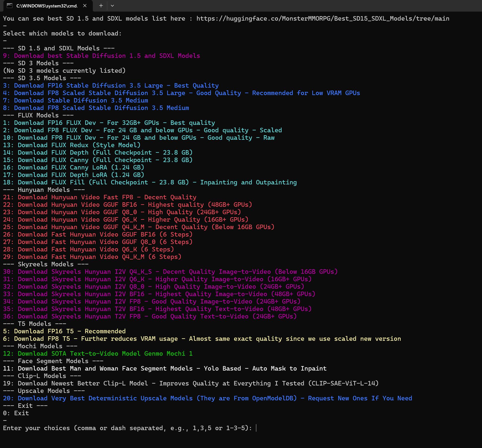Close the cmd.exe terminal tab

coord(85,6)
